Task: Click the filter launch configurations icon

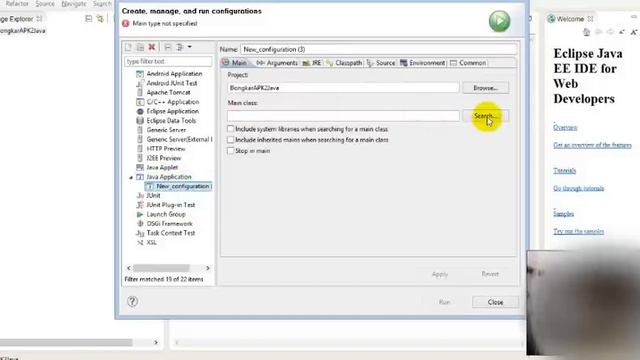Action: pyautogui.click(x=180, y=47)
